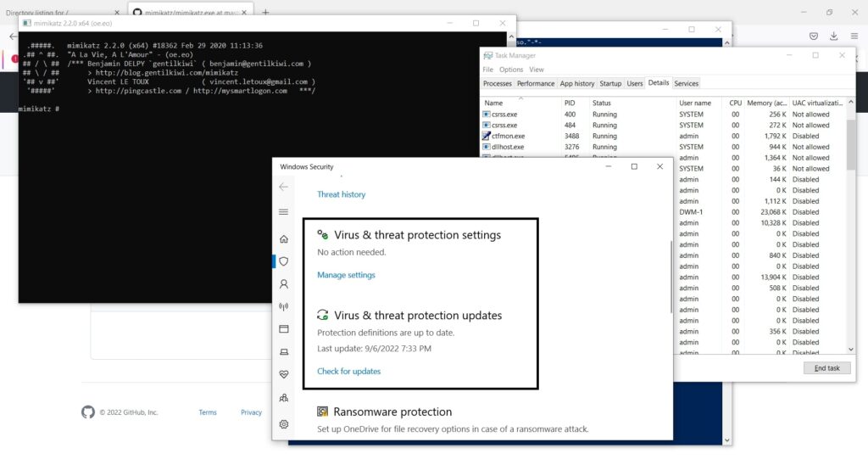
Task: Close the Directory listing tab
Action: point(117,12)
